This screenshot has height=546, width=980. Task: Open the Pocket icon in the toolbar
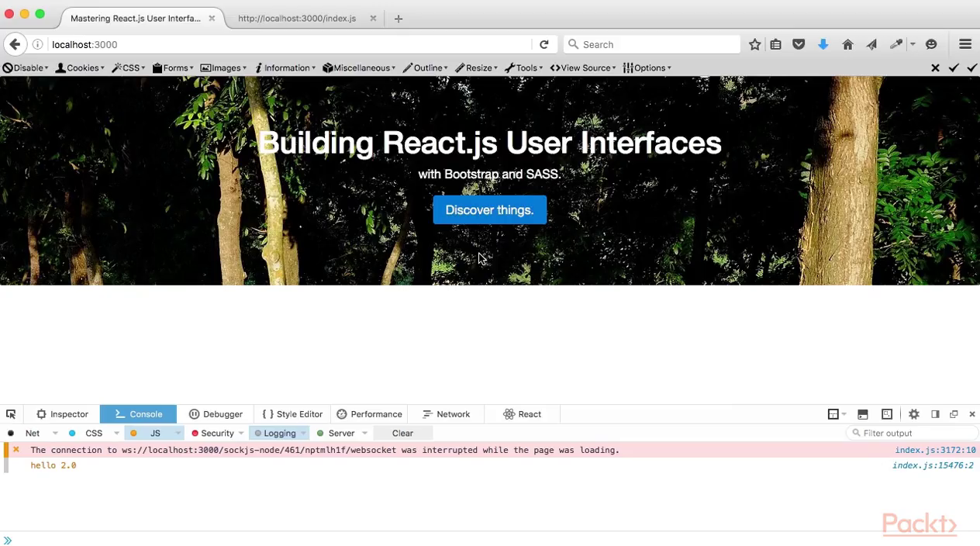[799, 44]
